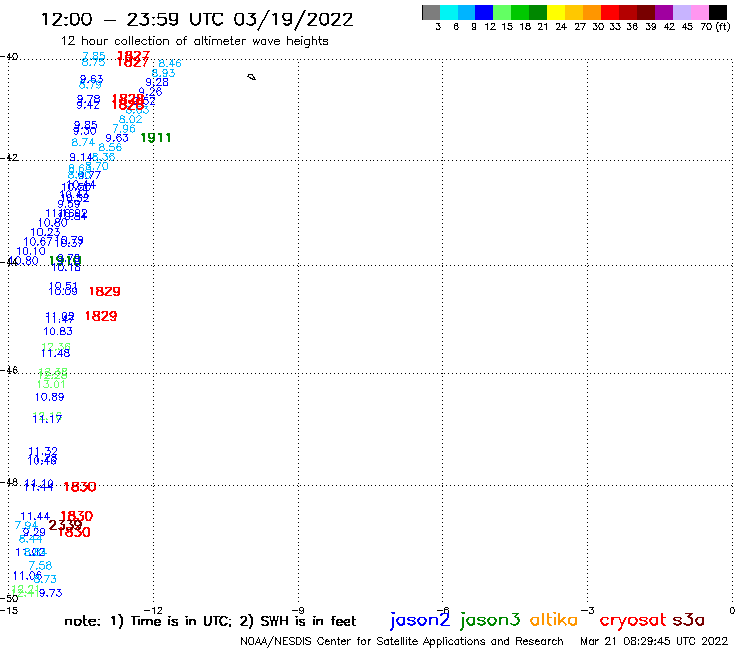This screenshot has height=650, width=740.
Task: Click the note about UTC time and SWH feet
Action: coord(210,621)
